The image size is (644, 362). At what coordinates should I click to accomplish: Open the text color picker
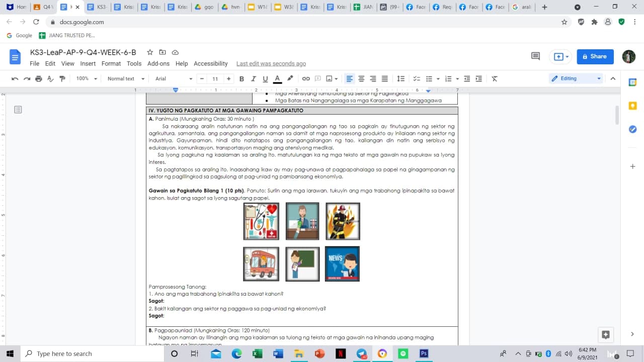pos(276,78)
